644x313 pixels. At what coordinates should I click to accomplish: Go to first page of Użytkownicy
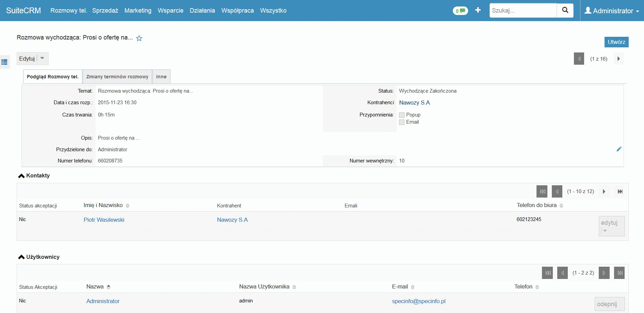(x=547, y=273)
